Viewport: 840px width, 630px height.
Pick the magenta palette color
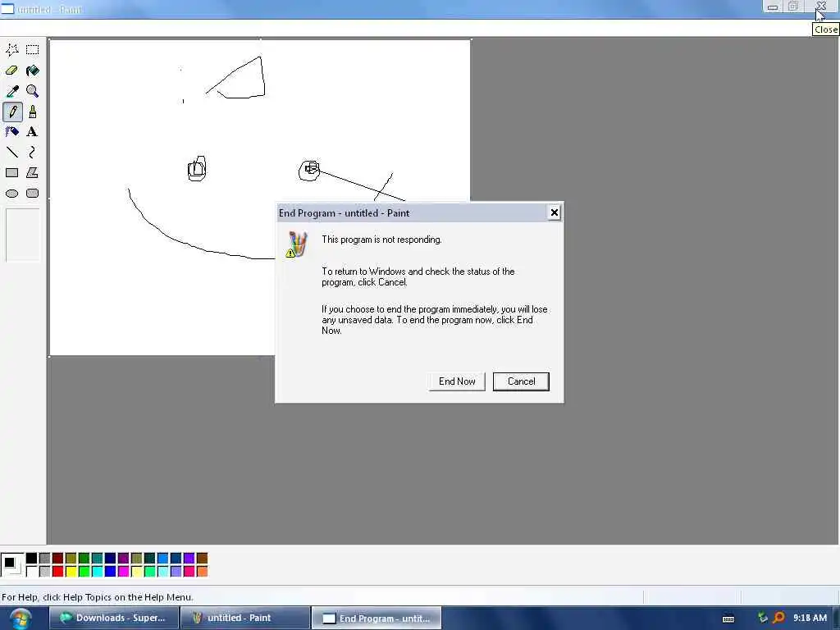coord(123,572)
